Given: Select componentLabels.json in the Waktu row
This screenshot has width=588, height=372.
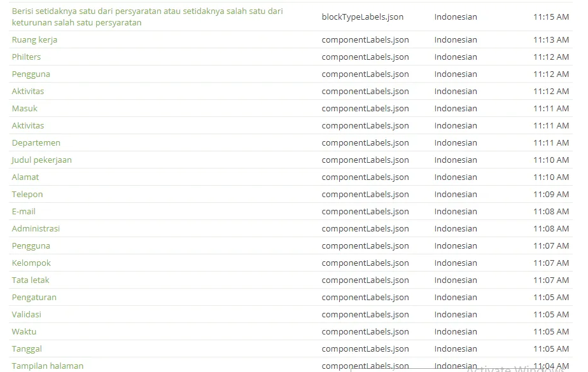Looking at the screenshot, I should pyautogui.click(x=365, y=331).
